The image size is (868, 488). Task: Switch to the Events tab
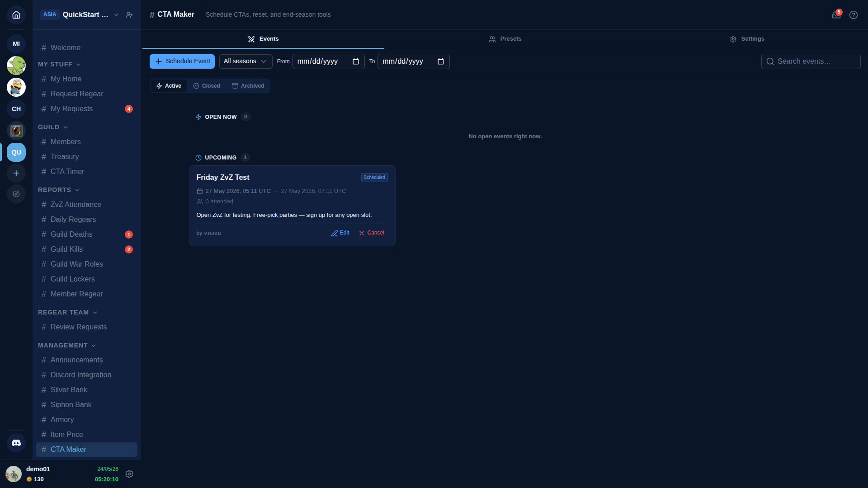point(263,39)
